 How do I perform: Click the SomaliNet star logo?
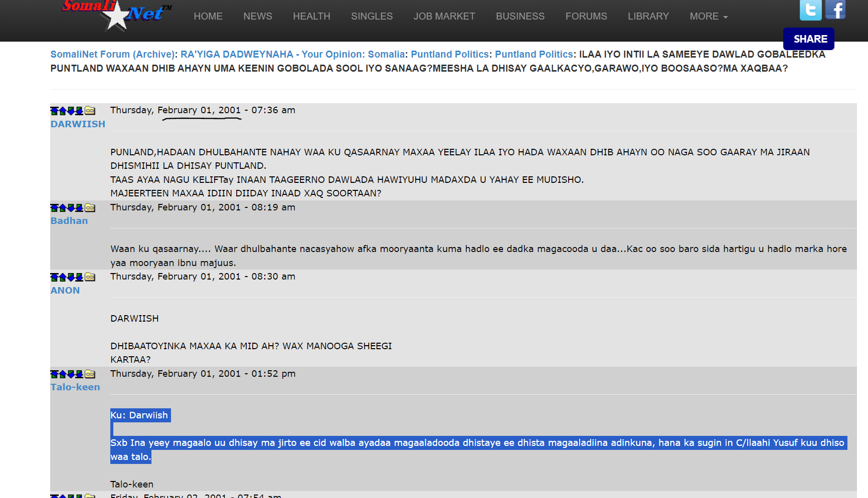116,16
